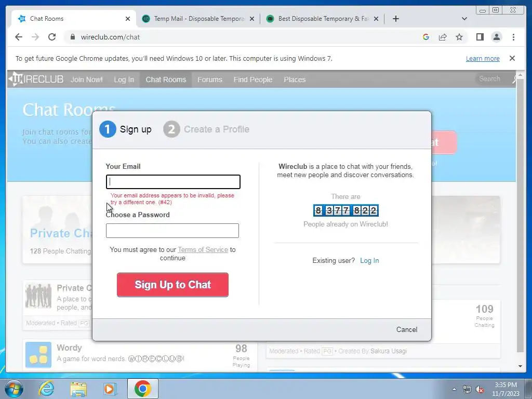Bookmark this page with the star icon
The width and height of the screenshot is (532, 399).
pos(459,37)
